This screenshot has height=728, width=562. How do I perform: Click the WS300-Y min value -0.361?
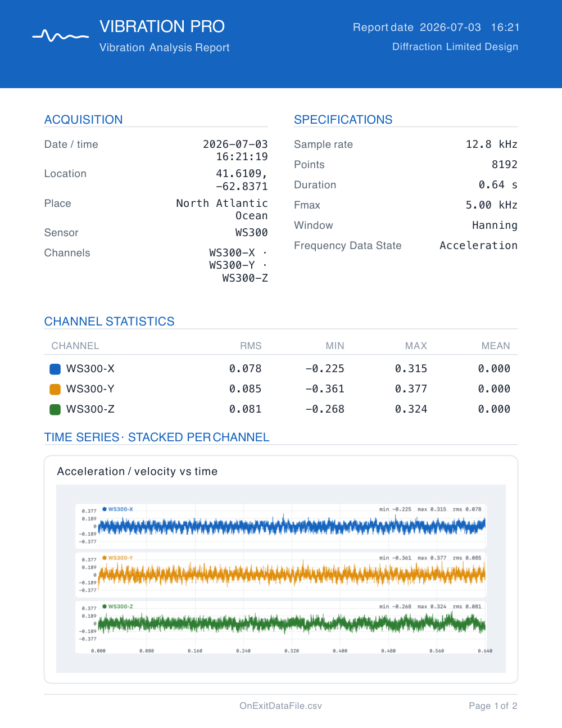[x=325, y=389]
